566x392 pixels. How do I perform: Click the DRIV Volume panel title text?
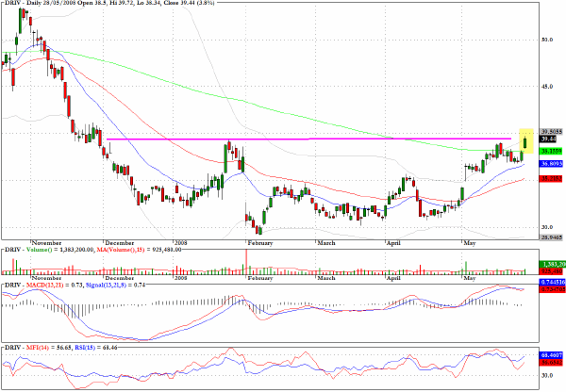pyautogui.click(x=92, y=250)
